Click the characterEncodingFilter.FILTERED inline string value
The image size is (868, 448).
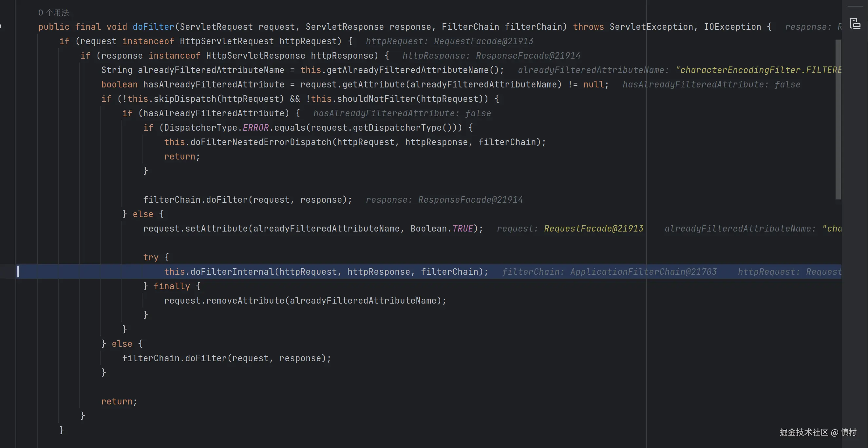pos(758,70)
